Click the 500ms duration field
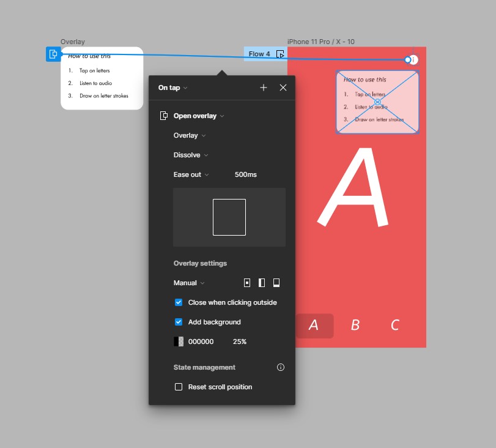Screen dimensions: 496x448 click(246, 174)
